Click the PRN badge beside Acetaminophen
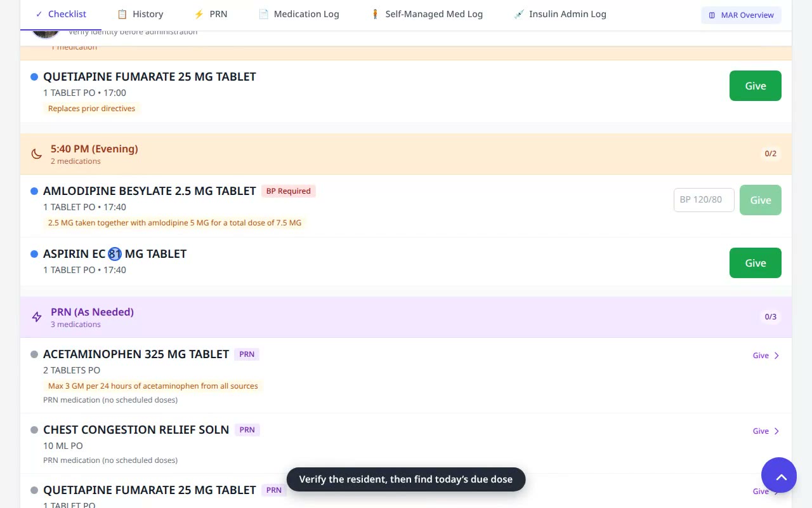The height and width of the screenshot is (508, 812). click(x=247, y=354)
